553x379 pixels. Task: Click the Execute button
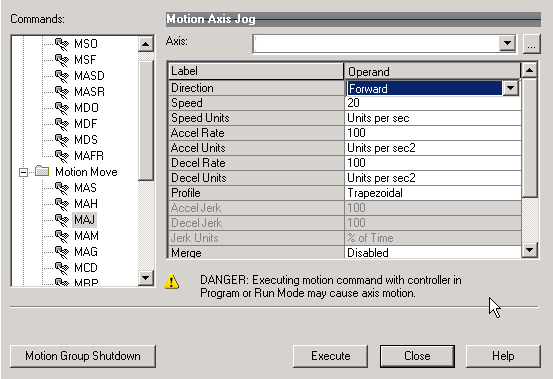330,356
